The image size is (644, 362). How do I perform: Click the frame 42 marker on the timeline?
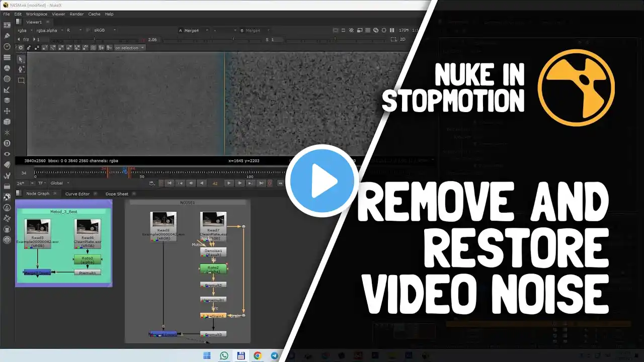(125, 171)
